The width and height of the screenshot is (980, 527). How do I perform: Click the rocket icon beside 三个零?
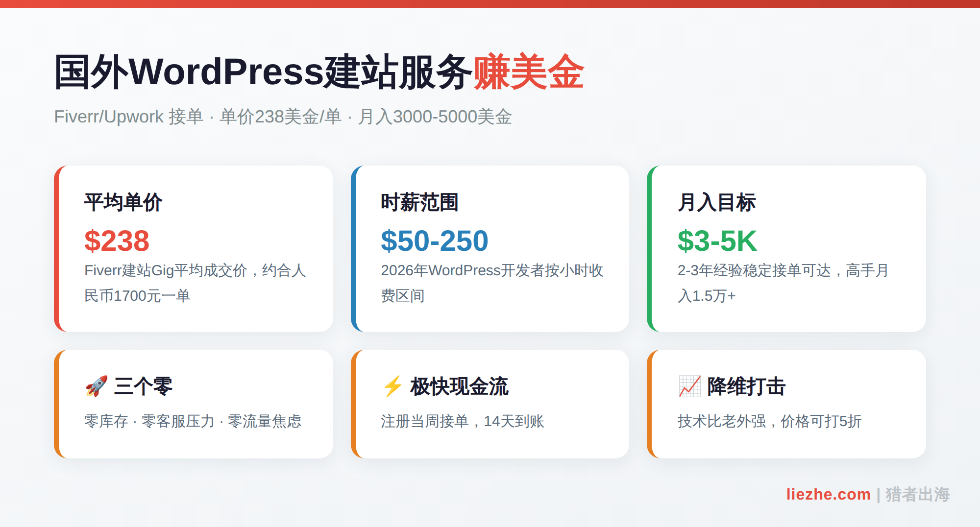(x=97, y=386)
